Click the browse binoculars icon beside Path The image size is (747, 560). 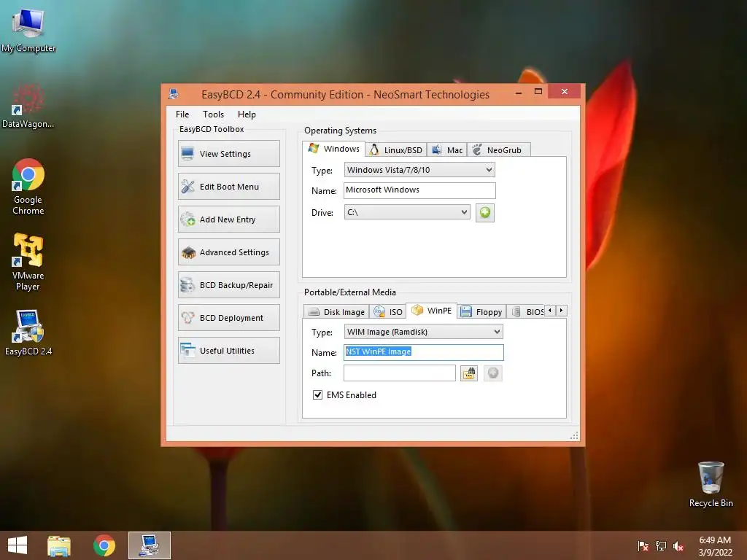click(469, 373)
